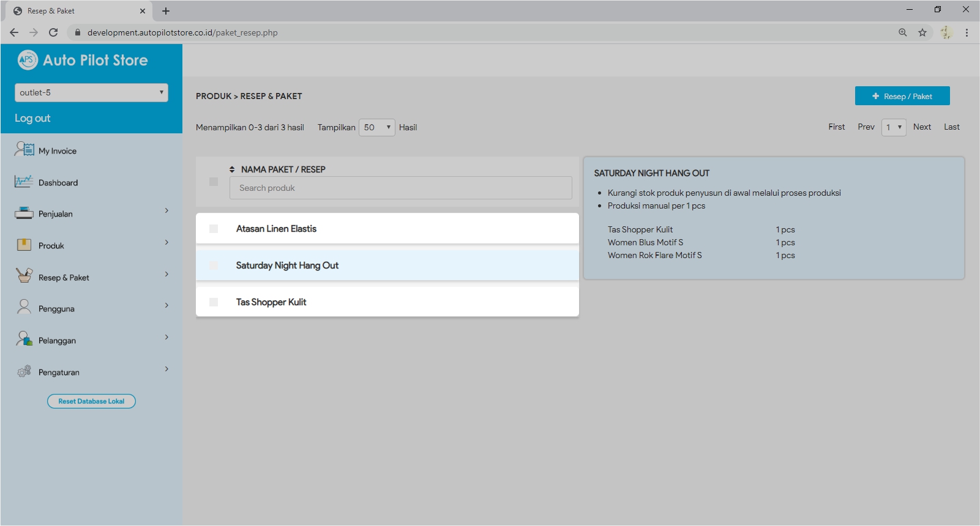This screenshot has height=526, width=980.
Task: Click the Pelanggan customer icon
Action: click(x=24, y=339)
